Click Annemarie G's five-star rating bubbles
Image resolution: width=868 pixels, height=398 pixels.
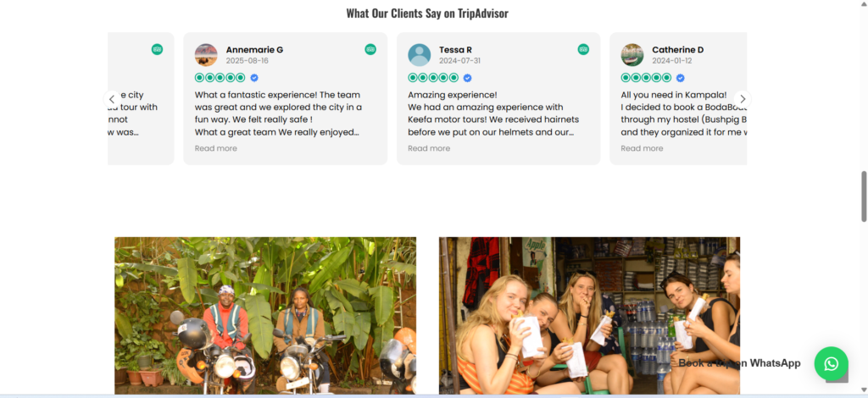click(220, 78)
